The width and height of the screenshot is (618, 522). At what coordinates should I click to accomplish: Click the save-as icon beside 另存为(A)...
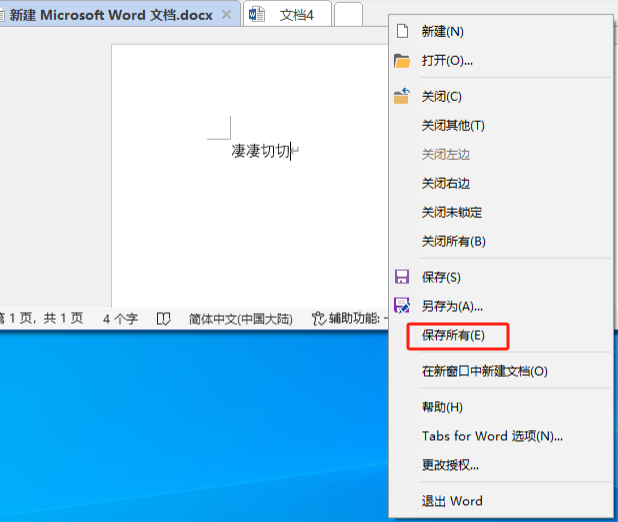pyautogui.click(x=402, y=306)
